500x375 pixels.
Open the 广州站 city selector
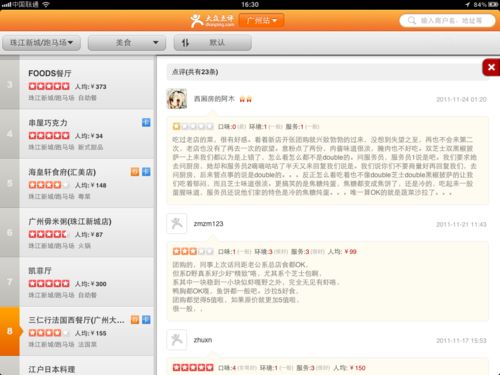(262, 20)
